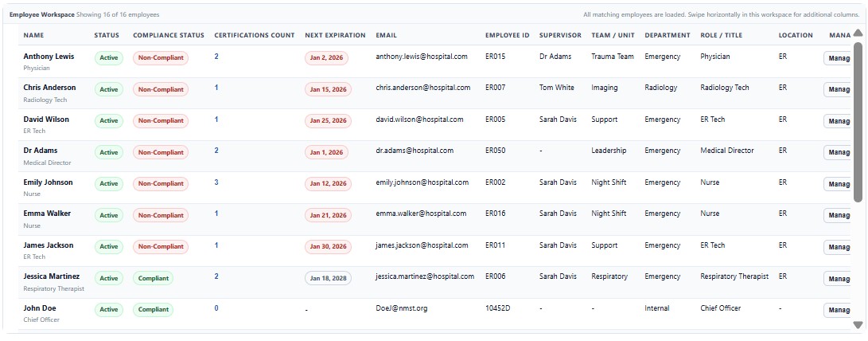Open Manage button for John Doe

(837, 310)
